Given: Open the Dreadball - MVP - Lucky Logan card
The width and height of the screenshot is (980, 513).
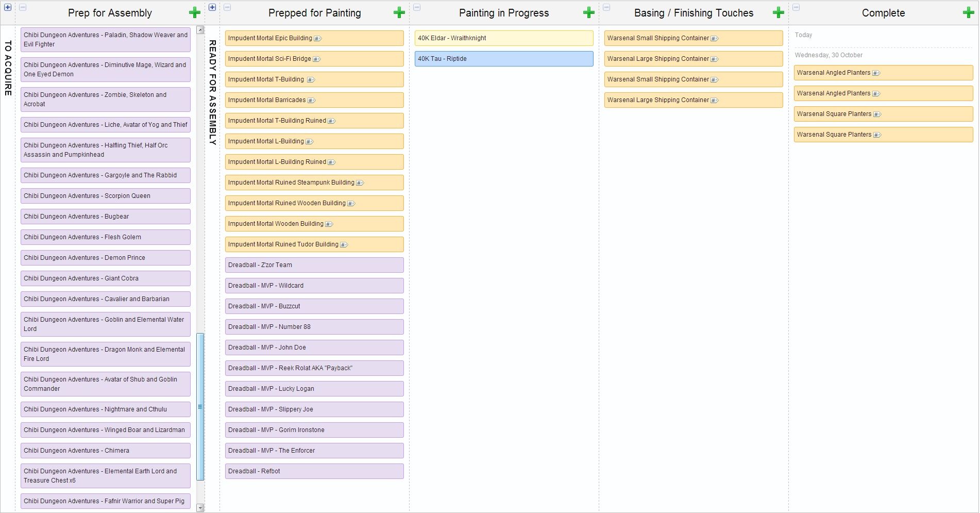Looking at the screenshot, I should (x=314, y=389).
